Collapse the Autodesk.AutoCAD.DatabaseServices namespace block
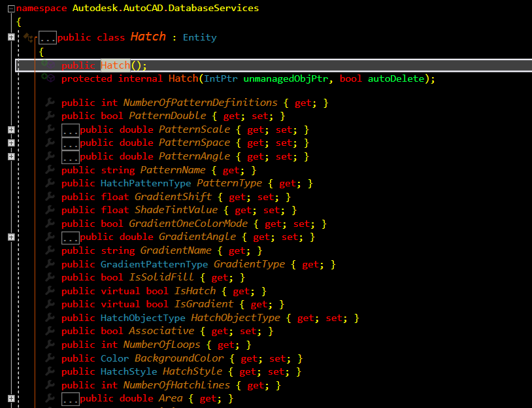 [x=11, y=8]
